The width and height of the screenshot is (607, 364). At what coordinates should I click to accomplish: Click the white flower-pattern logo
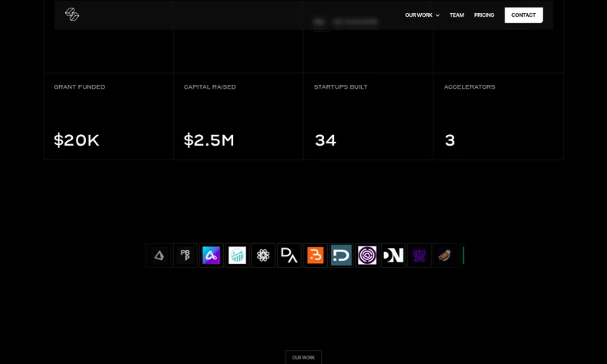click(x=263, y=256)
